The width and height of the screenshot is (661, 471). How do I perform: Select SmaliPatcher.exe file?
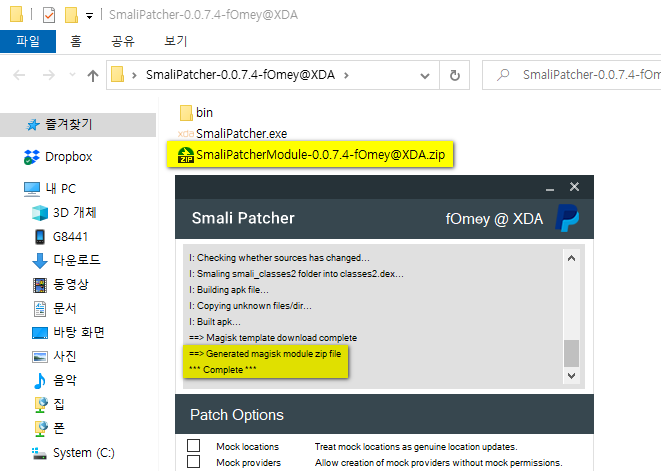(x=233, y=134)
